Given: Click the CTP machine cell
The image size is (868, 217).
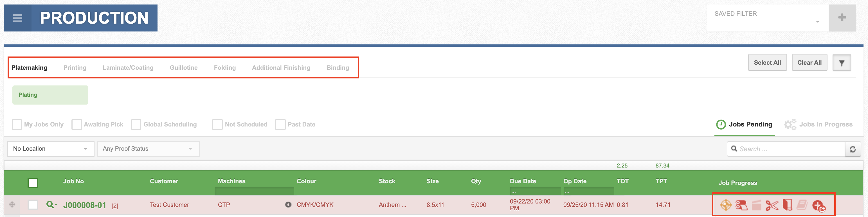Looking at the screenshot, I should point(224,205).
